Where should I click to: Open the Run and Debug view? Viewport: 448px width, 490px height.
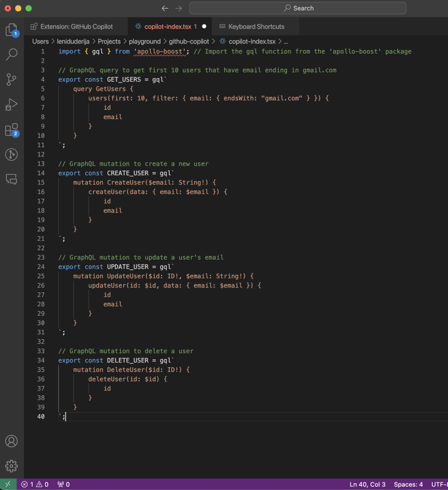(x=11, y=104)
